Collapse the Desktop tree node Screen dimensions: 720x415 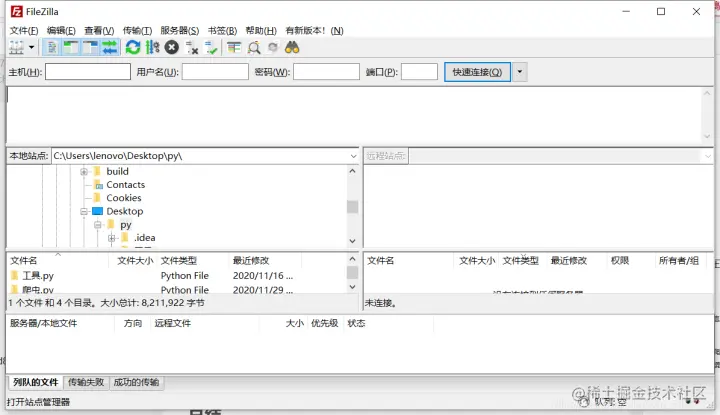(x=84, y=211)
